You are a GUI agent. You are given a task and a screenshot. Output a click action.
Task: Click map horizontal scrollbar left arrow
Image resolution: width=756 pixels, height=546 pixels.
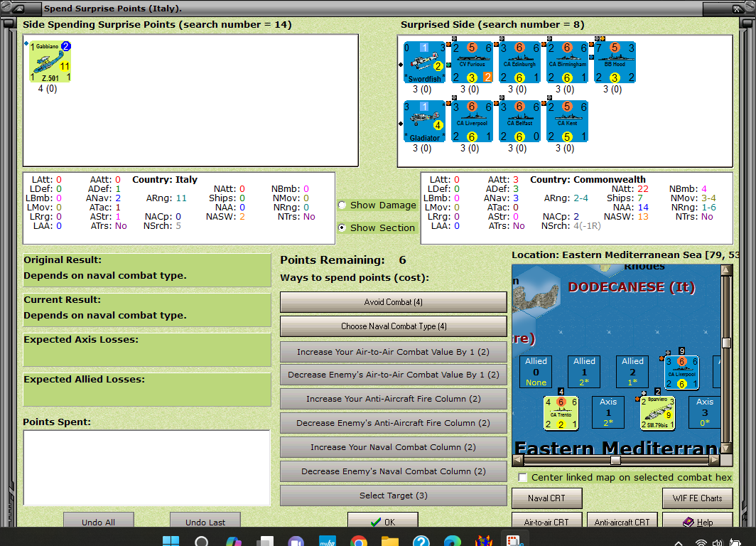click(518, 460)
